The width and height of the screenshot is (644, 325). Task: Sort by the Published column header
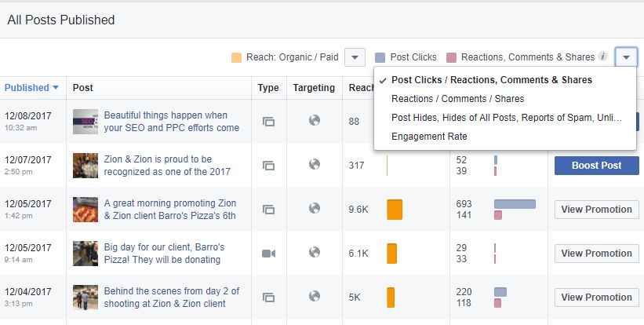(x=31, y=88)
